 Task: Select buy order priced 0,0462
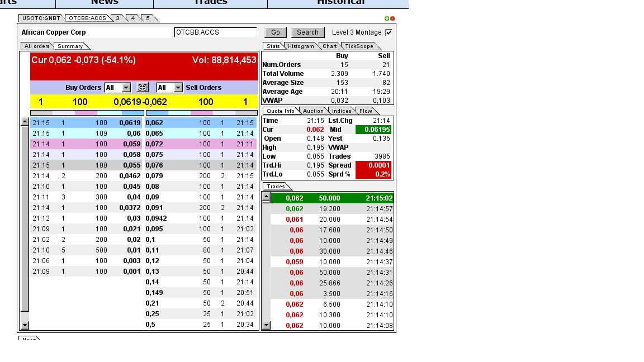click(86, 176)
